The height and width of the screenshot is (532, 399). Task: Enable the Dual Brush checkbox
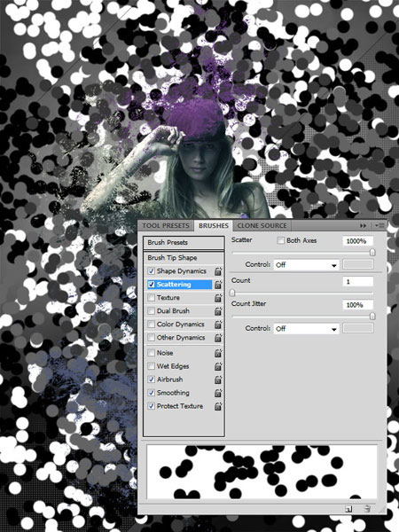pyautogui.click(x=152, y=311)
